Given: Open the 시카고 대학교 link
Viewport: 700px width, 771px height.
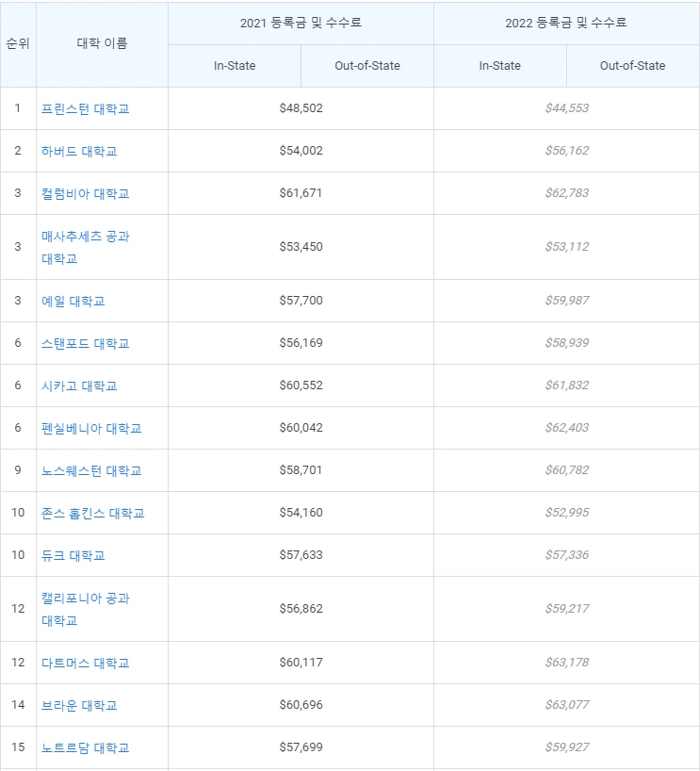Looking at the screenshot, I should [x=79, y=385].
